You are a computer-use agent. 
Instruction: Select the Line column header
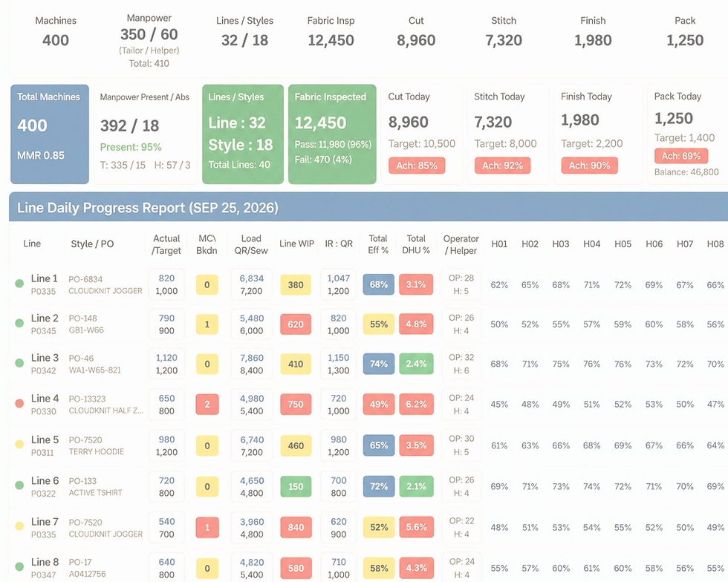click(32, 243)
